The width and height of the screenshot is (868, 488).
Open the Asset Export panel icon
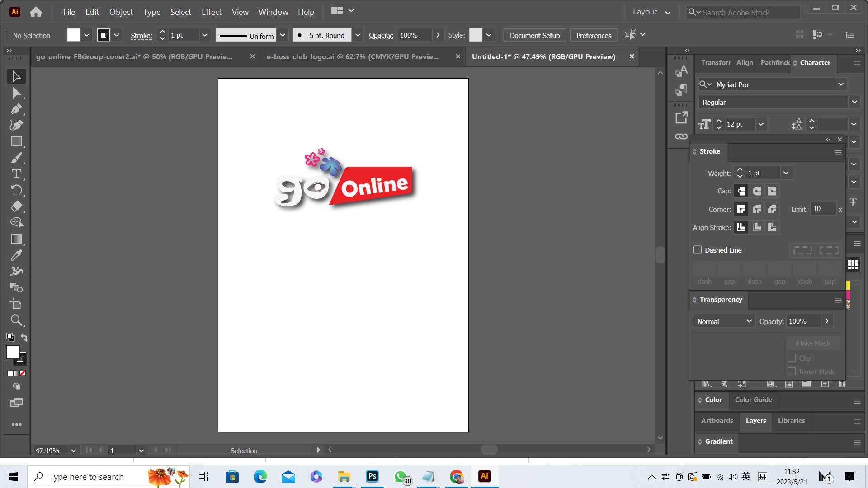click(x=681, y=118)
